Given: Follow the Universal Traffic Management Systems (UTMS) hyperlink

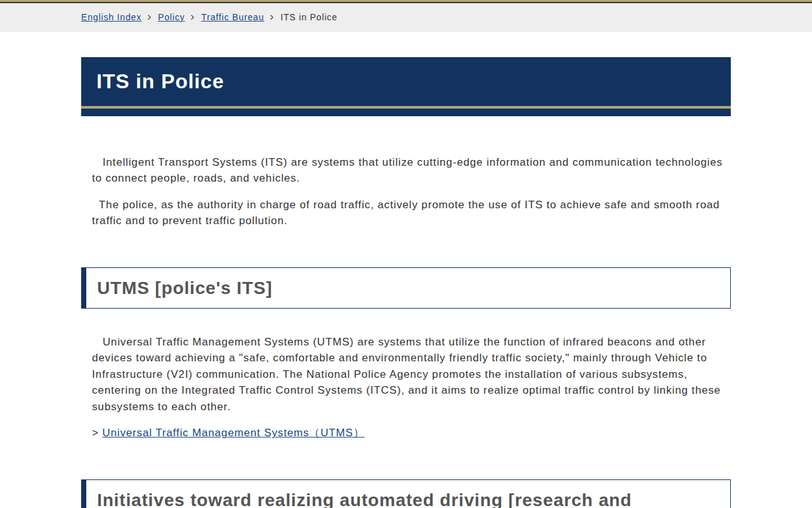Looking at the screenshot, I should pyautogui.click(x=231, y=432).
